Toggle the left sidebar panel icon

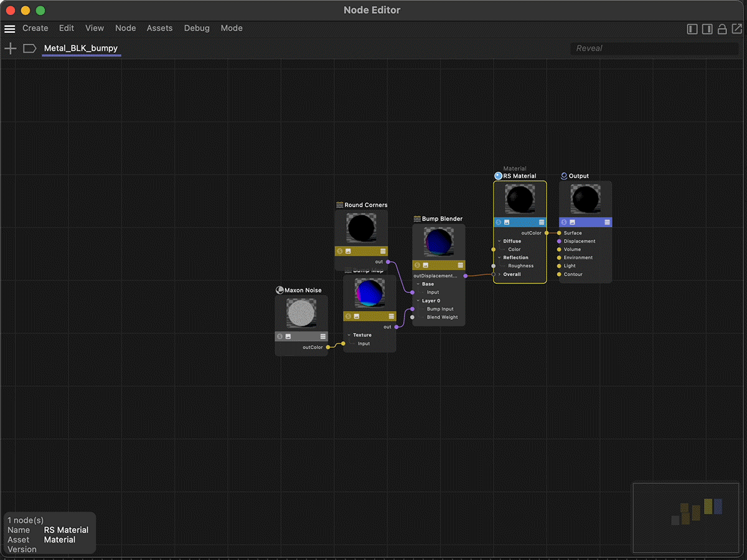click(x=692, y=29)
